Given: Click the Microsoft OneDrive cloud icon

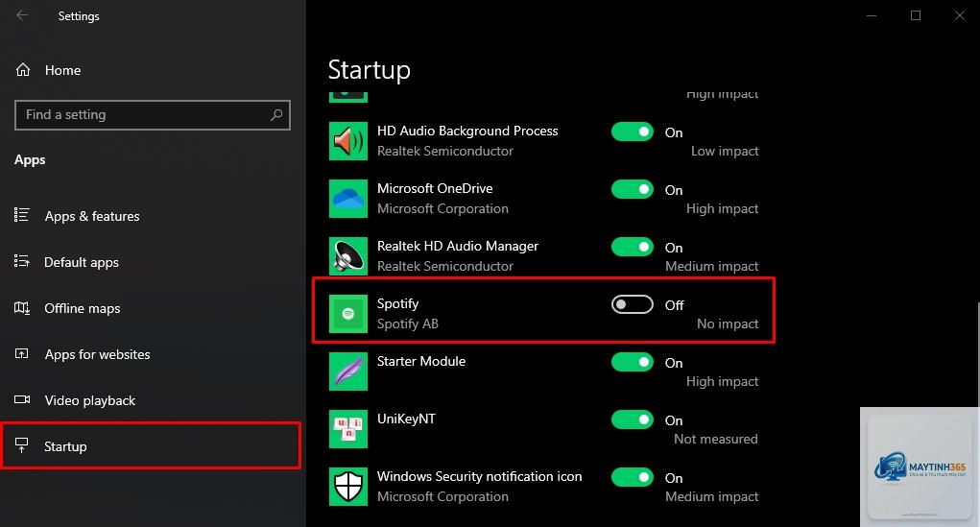Looking at the screenshot, I should pos(348,199).
